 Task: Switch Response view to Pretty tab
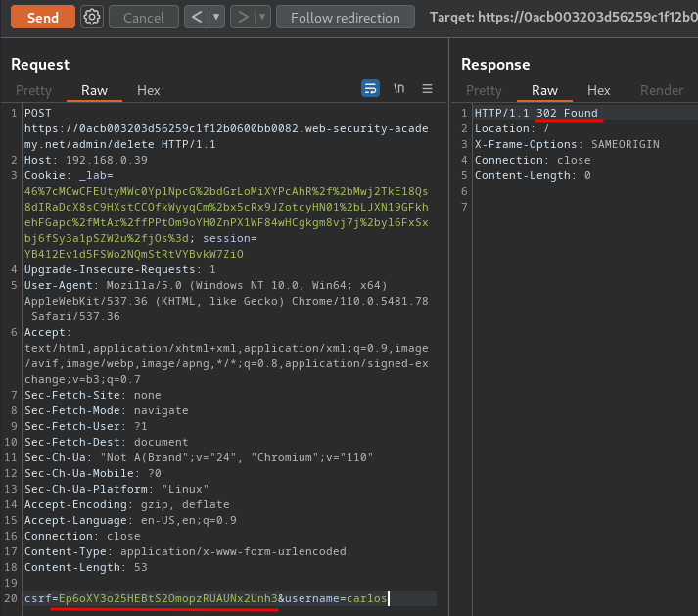[x=484, y=90]
